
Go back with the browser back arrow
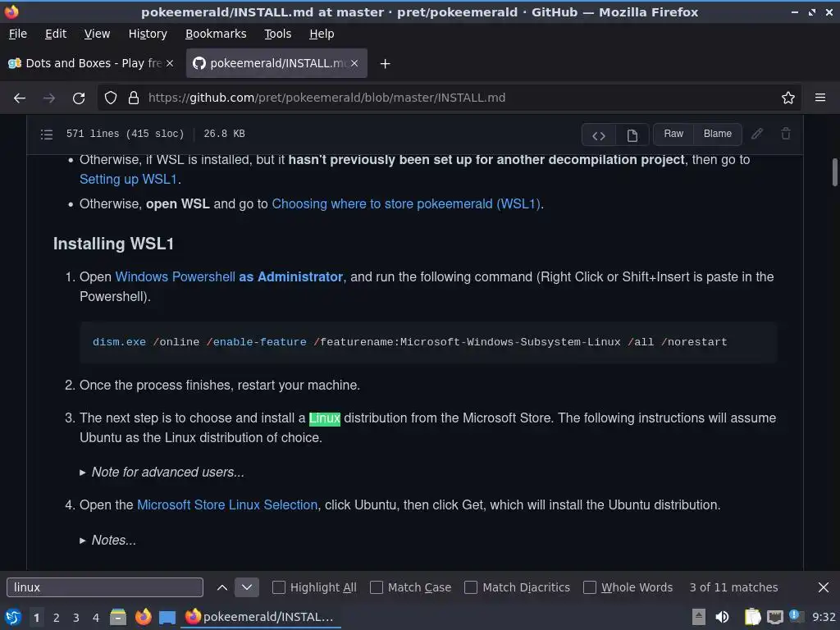[x=20, y=98]
